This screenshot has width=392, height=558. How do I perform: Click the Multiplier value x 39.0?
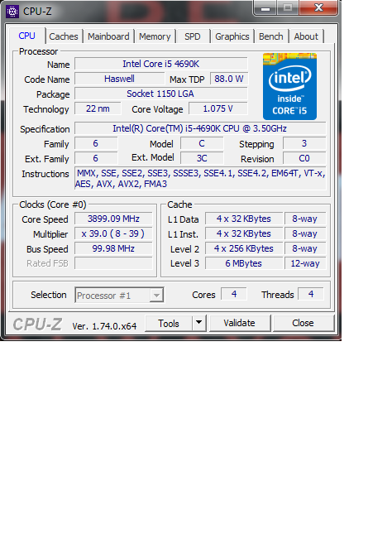pos(113,233)
